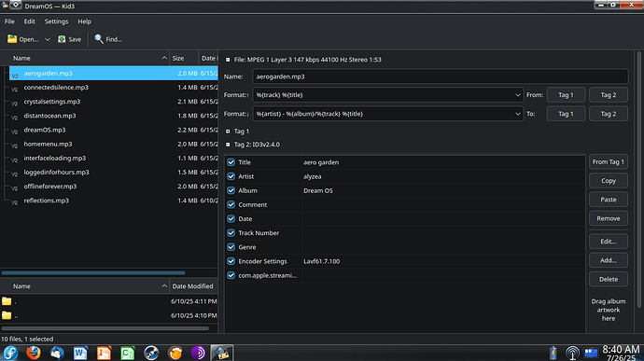The width and height of the screenshot is (644, 361).
Task: Launch the Word processor taskbar icon
Action: 80,353
